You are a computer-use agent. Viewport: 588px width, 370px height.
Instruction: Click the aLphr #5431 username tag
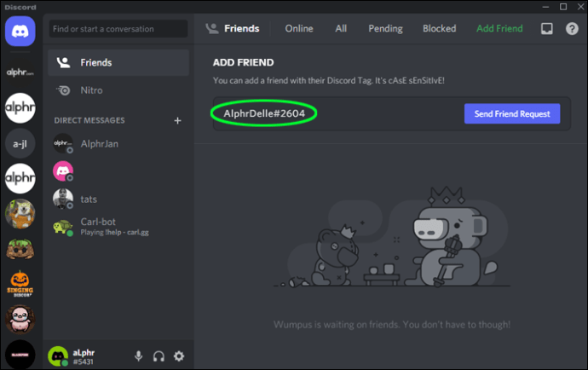pyautogui.click(x=84, y=357)
